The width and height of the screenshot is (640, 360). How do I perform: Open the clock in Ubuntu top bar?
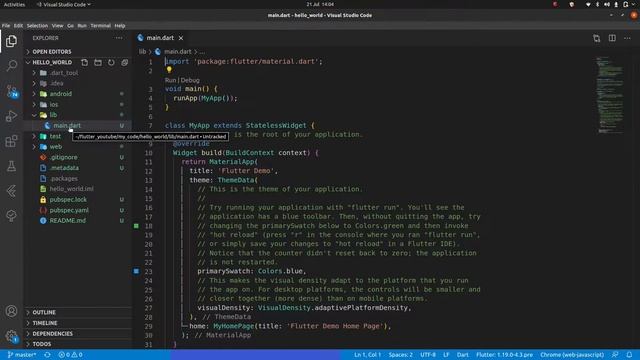[320, 4]
